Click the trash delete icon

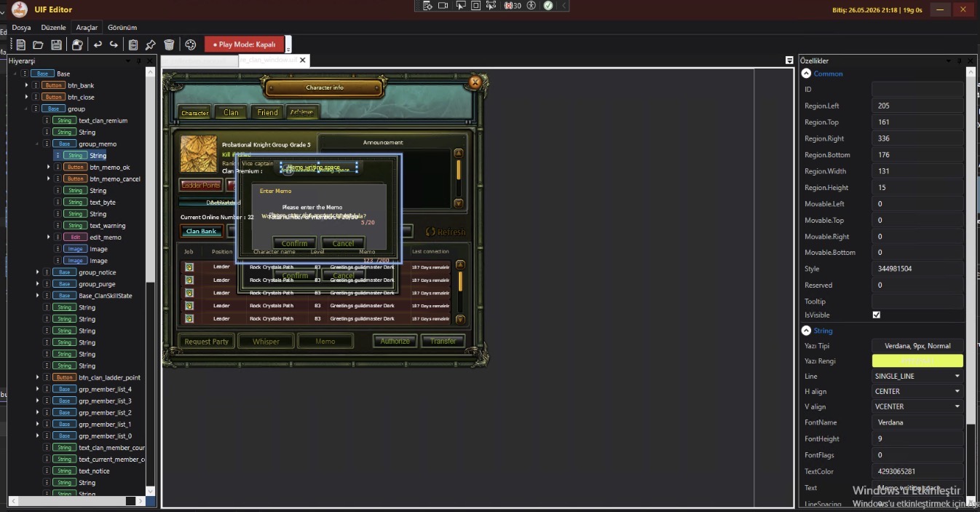[169, 44]
